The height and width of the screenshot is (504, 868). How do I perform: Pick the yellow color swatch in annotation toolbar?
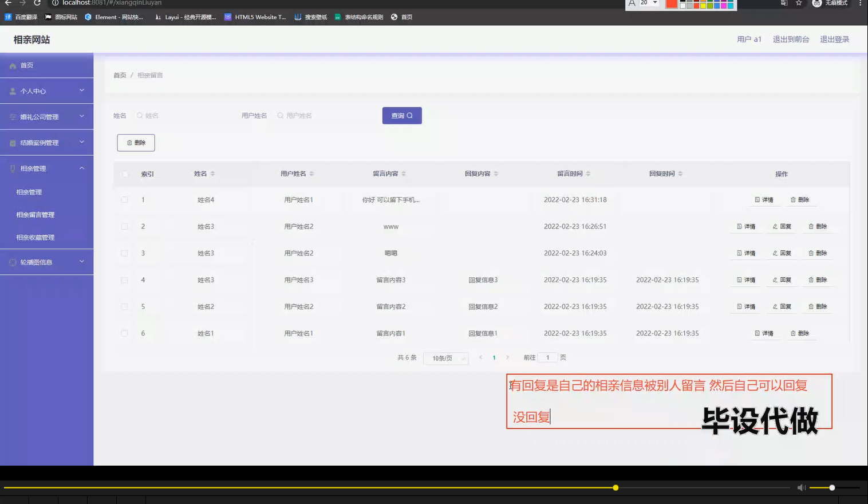(703, 5)
